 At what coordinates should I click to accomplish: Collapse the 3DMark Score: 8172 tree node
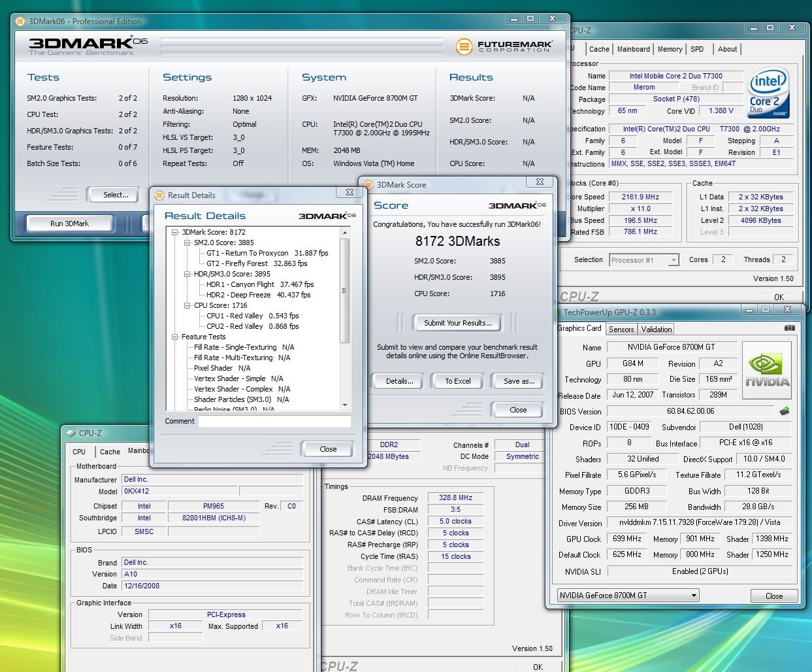pyautogui.click(x=175, y=232)
